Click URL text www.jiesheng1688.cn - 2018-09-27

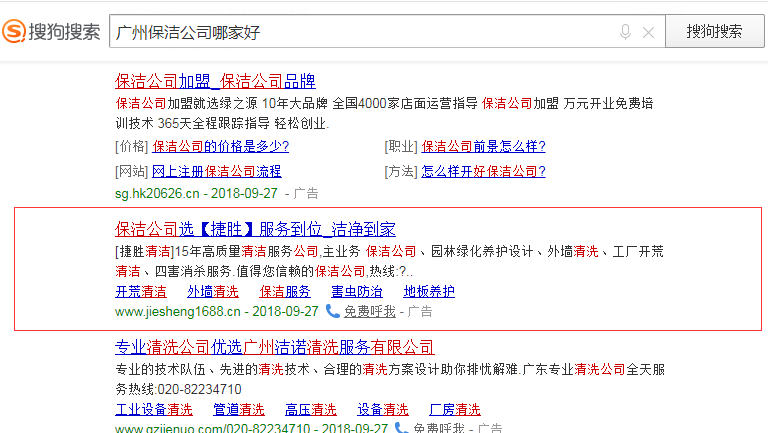(217, 312)
